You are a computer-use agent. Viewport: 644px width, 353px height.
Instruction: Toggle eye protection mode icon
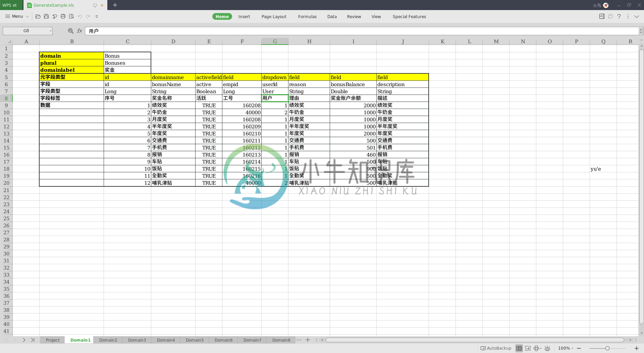point(547,348)
